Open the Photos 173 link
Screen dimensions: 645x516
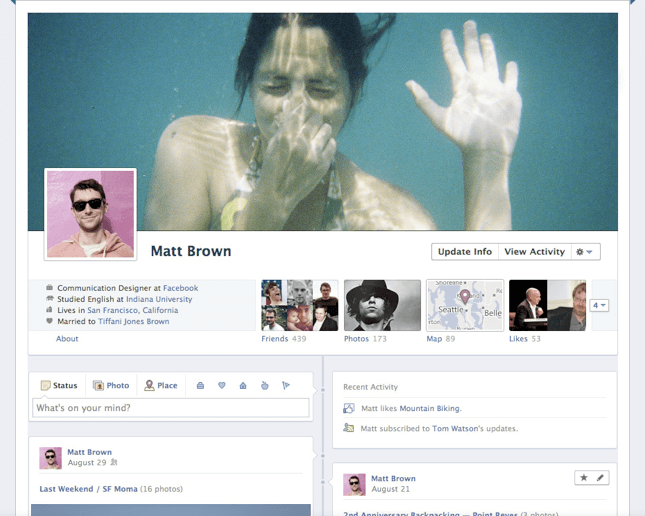365,339
